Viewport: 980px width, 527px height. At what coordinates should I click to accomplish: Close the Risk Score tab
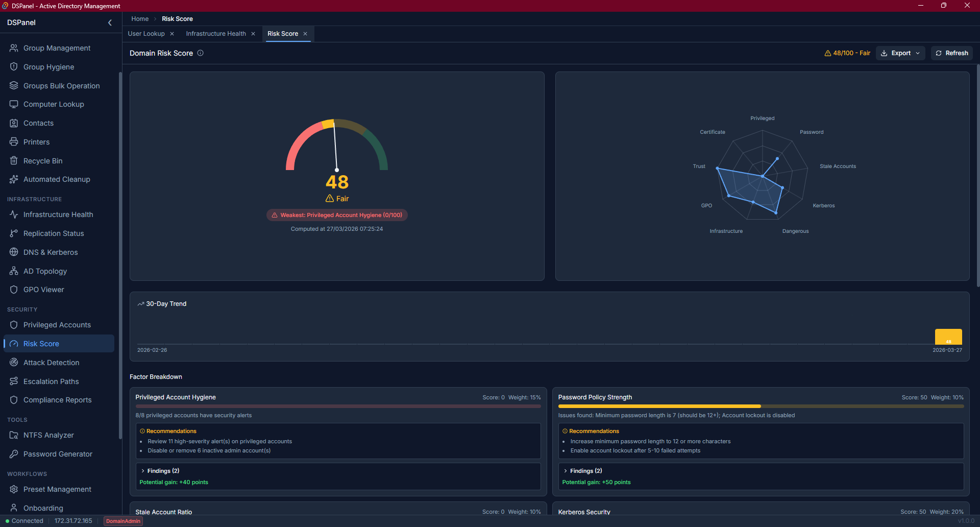tap(305, 34)
